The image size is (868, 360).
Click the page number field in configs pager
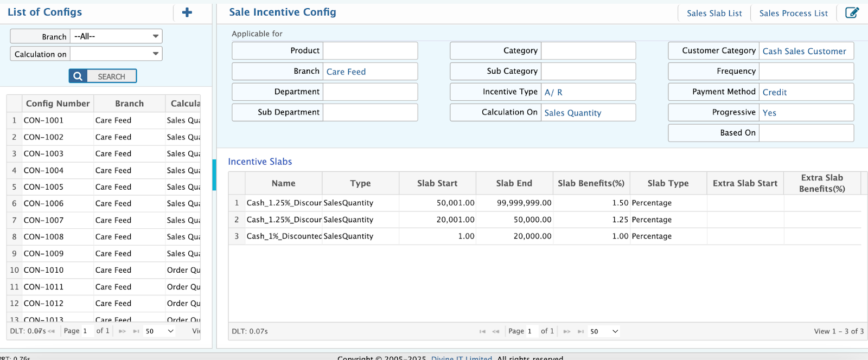87,331
